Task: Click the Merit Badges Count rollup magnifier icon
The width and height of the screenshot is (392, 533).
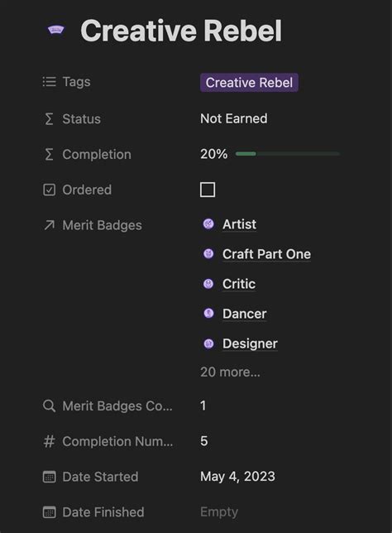Action: pyautogui.click(x=50, y=406)
